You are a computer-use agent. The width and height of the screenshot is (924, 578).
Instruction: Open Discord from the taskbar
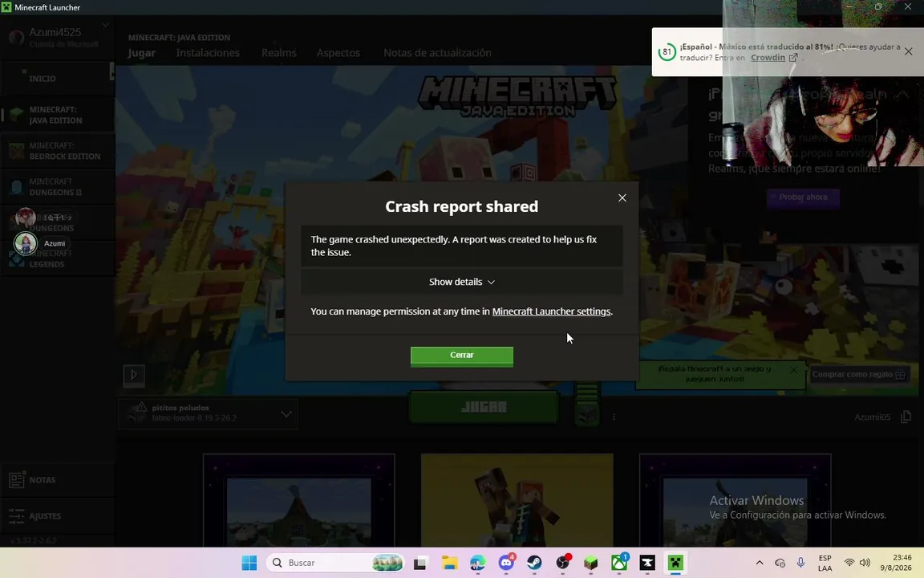506,564
